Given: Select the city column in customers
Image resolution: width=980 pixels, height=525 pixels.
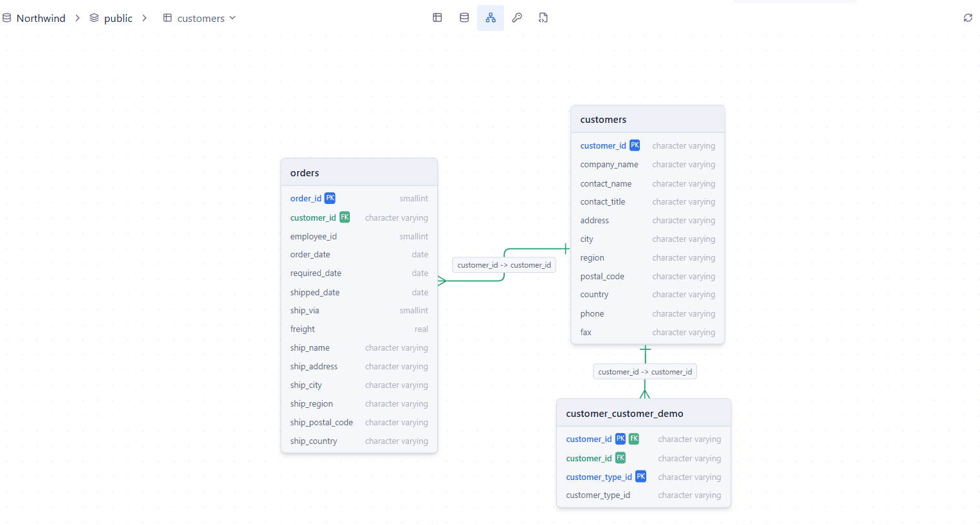Looking at the screenshot, I should tap(648, 239).
